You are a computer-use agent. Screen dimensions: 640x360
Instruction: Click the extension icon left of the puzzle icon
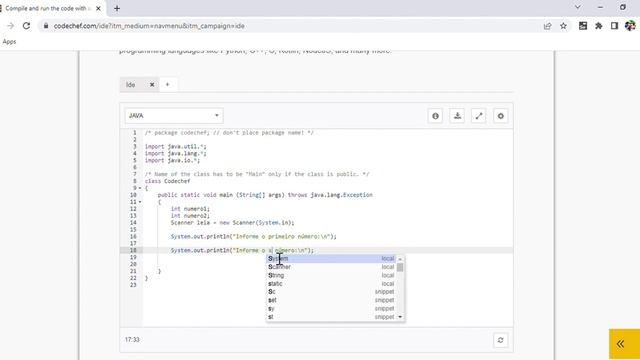click(x=583, y=26)
